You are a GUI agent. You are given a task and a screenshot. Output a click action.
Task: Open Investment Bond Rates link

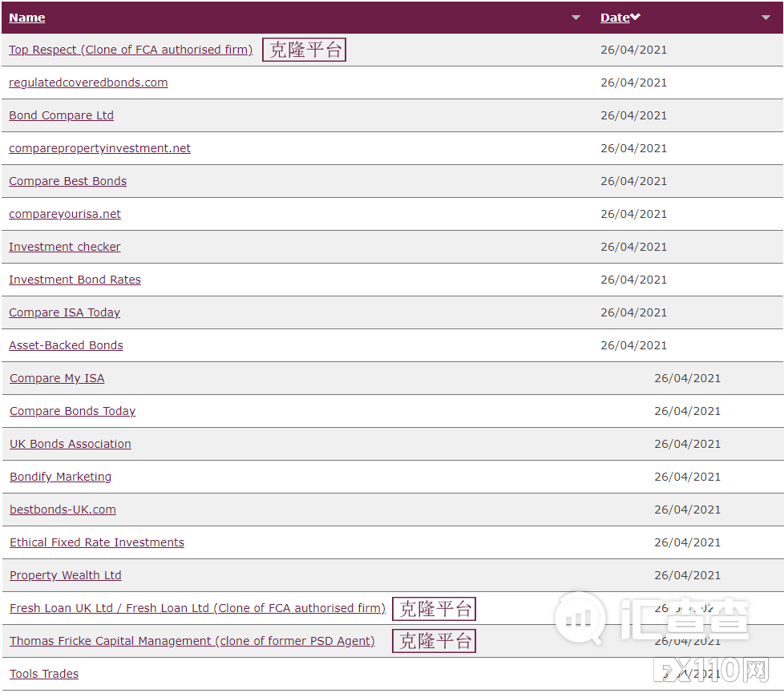(75, 280)
